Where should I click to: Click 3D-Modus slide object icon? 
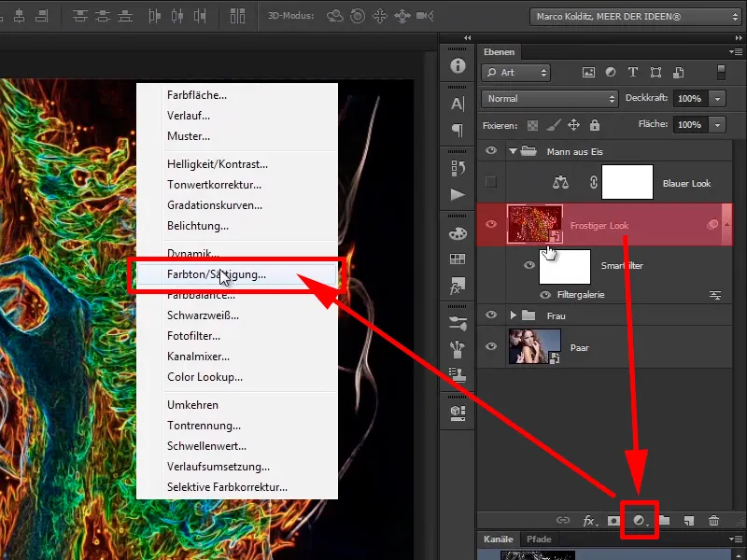tap(402, 16)
